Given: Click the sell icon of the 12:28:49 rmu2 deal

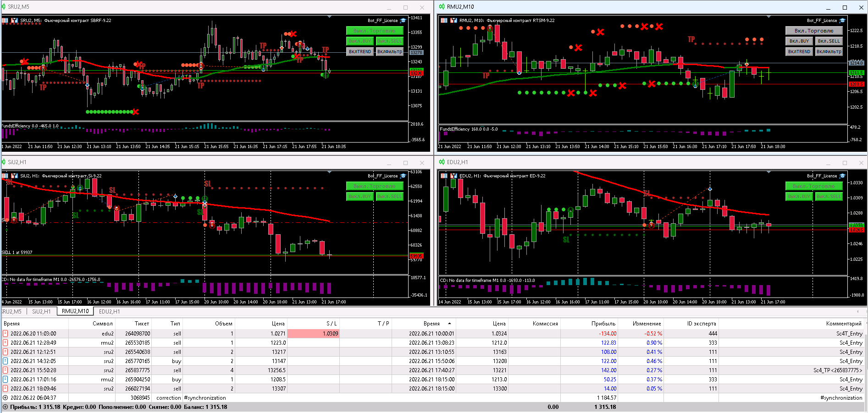Looking at the screenshot, I should 6,343.
